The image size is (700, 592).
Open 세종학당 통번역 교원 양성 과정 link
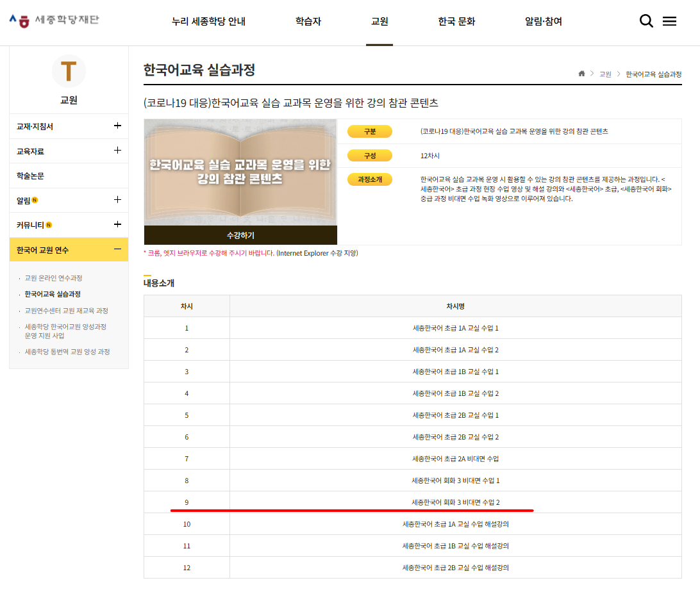pyautogui.click(x=67, y=352)
